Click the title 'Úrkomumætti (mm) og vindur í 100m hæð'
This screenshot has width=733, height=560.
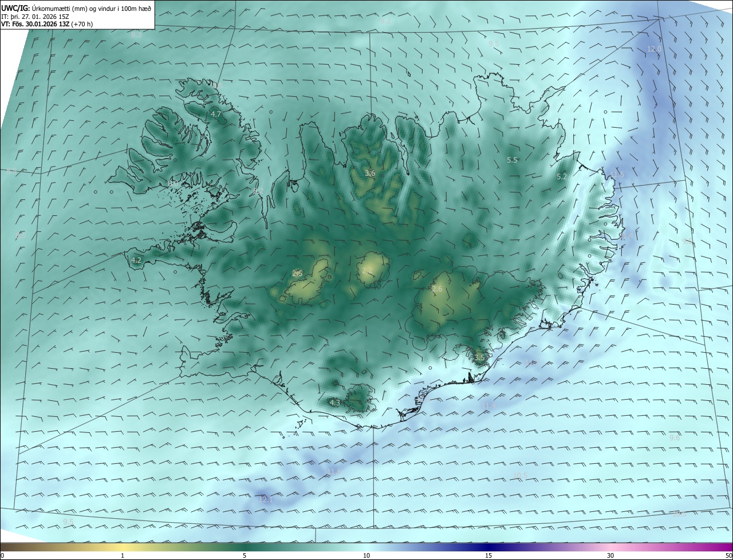[x=91, y=9]
